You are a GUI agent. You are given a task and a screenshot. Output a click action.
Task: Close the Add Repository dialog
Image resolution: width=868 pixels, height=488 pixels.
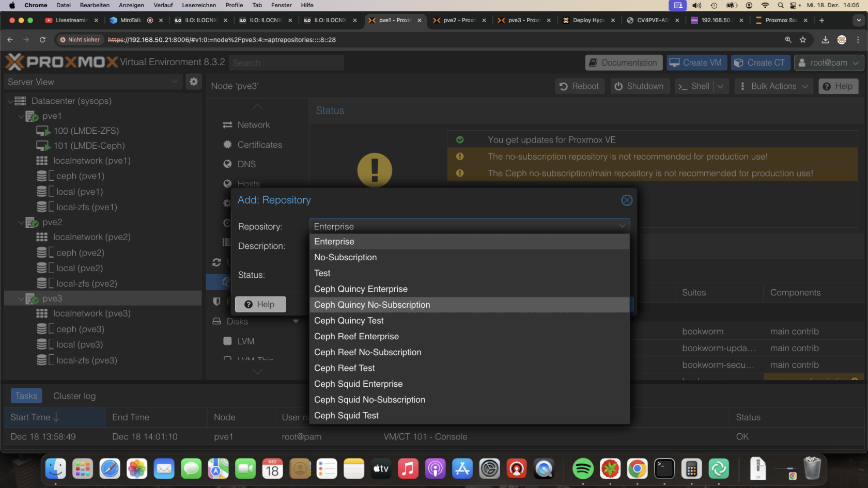point(627,200)
